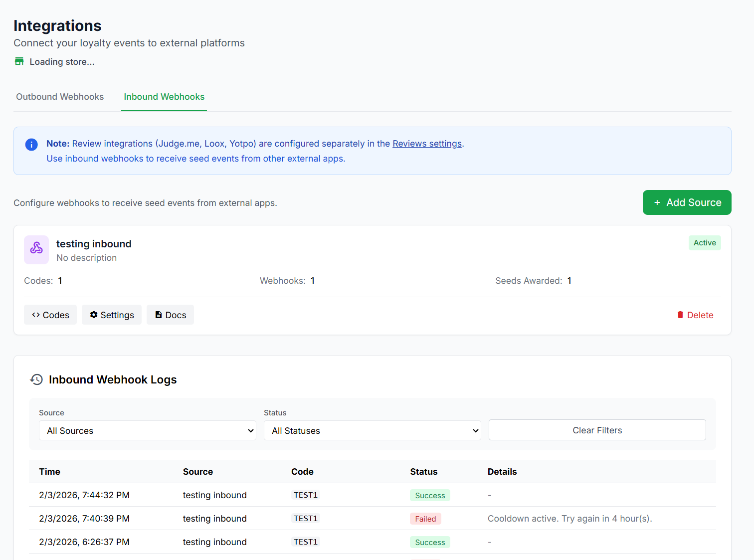
Task: Click the TEST1 code in 6:26:37 PM row
Action: point(305,542)
